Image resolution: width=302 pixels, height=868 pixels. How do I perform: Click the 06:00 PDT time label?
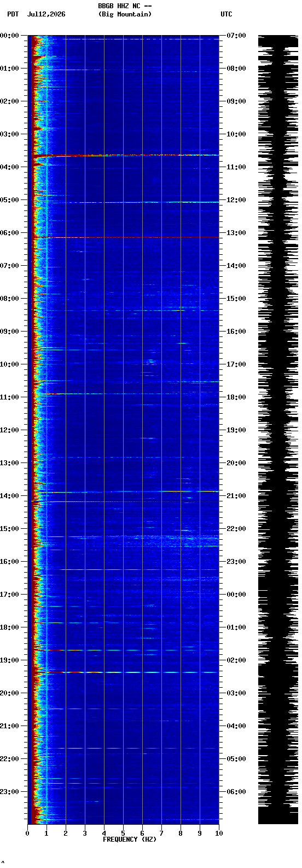[9, 233]
